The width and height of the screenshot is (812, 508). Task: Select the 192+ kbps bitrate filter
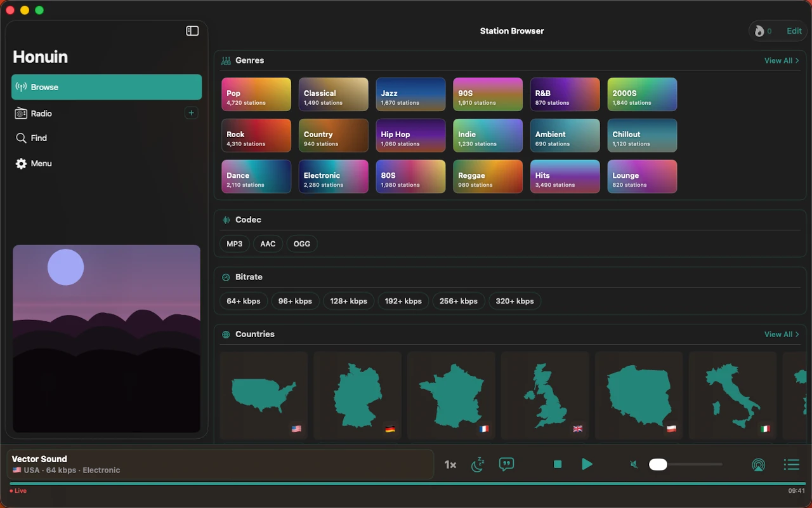pos(403,301)
